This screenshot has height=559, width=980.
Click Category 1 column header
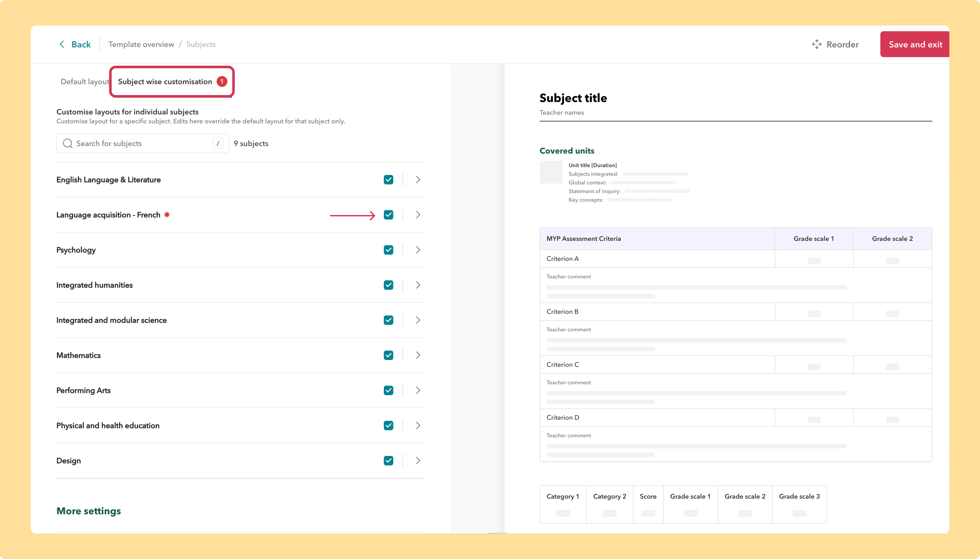pos(562,496)
